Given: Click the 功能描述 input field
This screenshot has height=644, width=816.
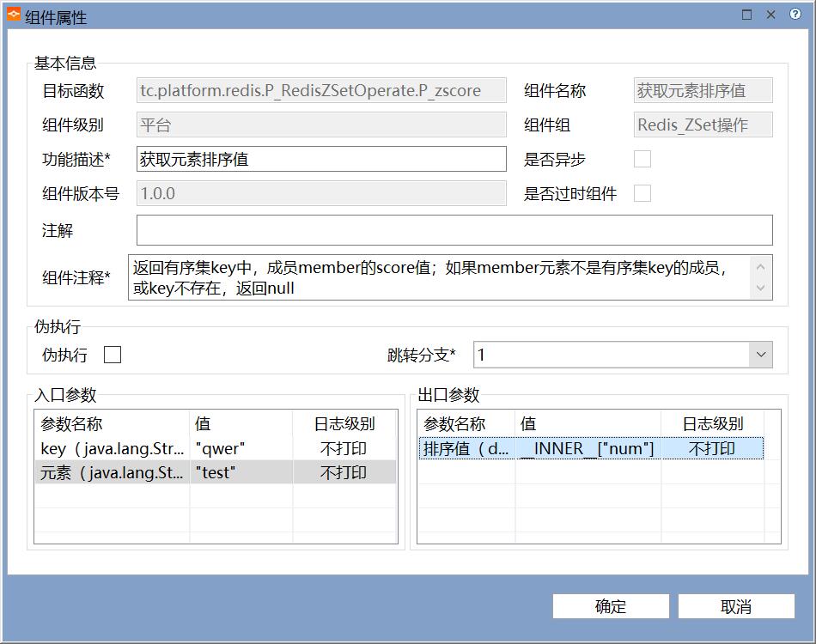Looking at the screenshot, I should (x=321, y=159).
